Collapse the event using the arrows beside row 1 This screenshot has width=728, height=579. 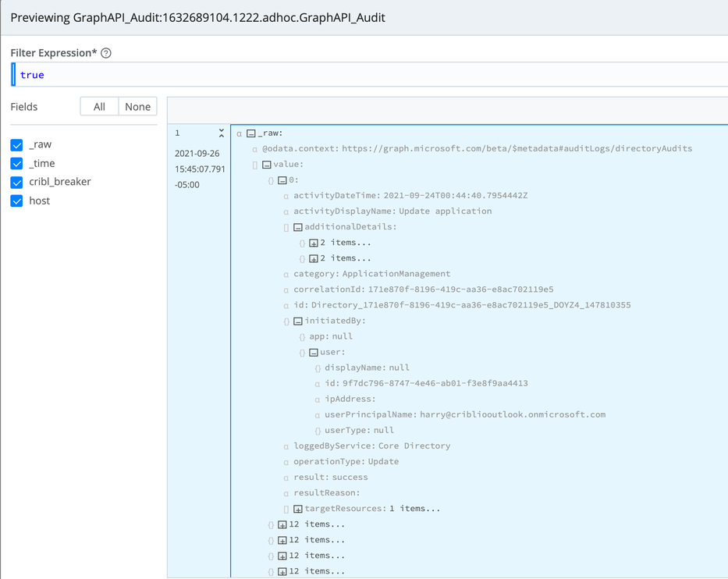(222, 133)
